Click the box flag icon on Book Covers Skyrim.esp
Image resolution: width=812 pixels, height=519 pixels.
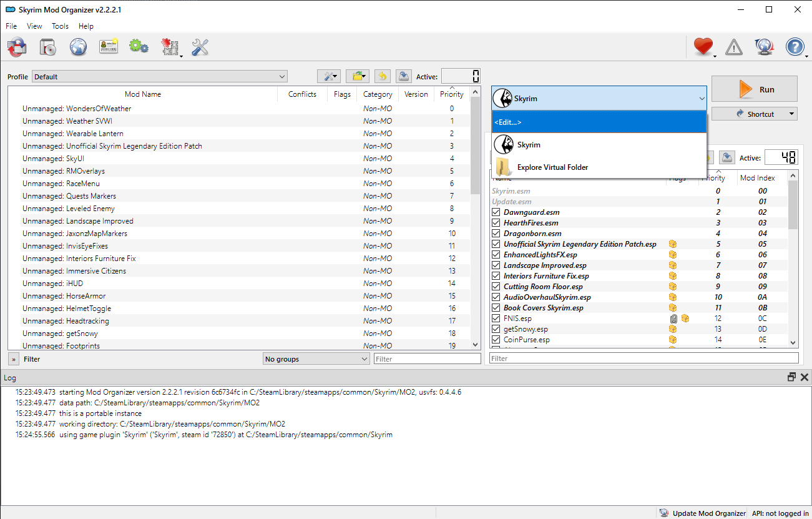pyautogui.click(x=673, y=308)
